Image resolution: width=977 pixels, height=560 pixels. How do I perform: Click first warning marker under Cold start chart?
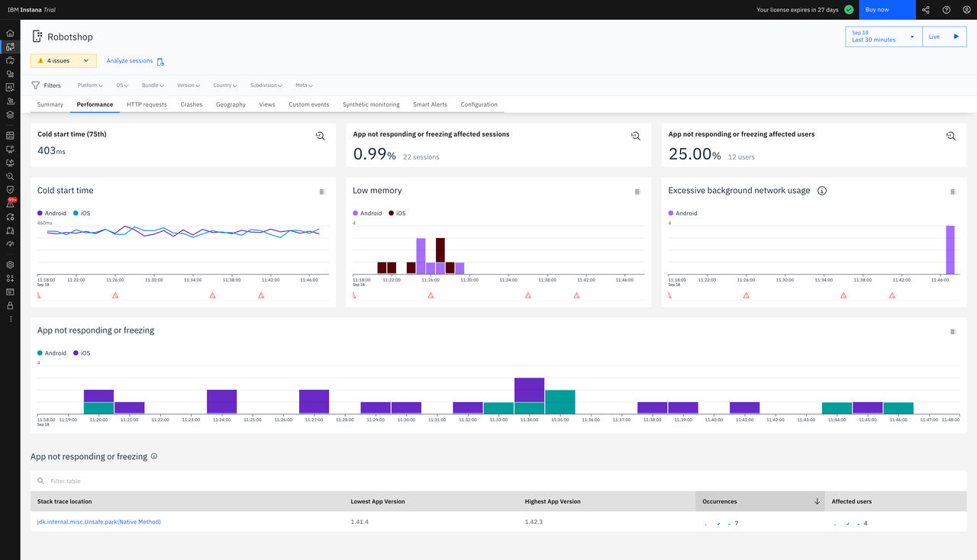pyautogui.click(x=39, y=295)
